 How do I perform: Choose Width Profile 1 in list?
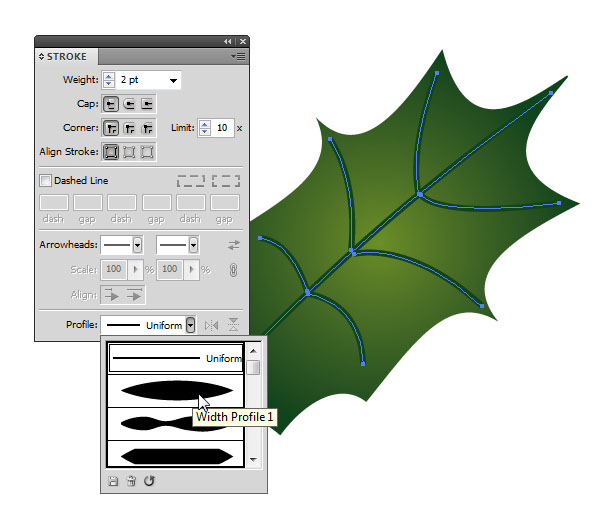[x=176, y=391]
